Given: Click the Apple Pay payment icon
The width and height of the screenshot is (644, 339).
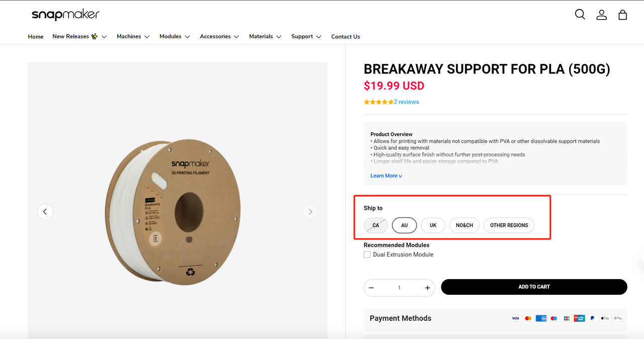Looking at the screenshot, I should pyautogui.click(x=605, y=318).
